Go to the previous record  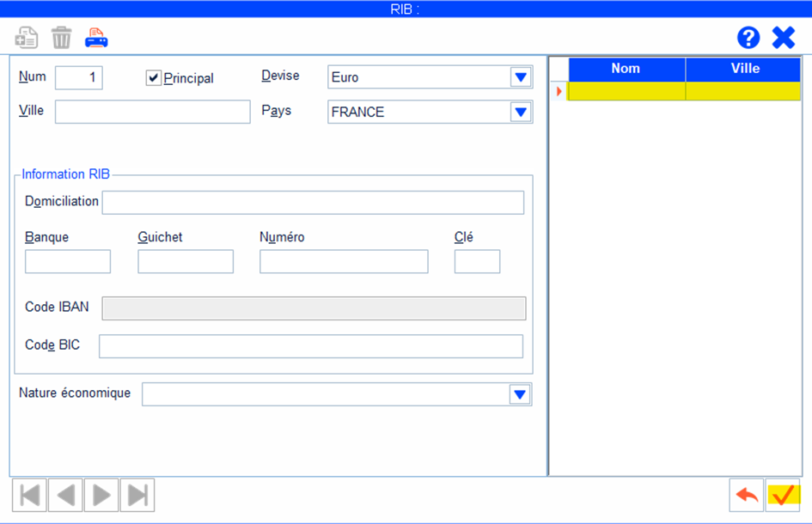pyautogui.click(x=65, y=496)
